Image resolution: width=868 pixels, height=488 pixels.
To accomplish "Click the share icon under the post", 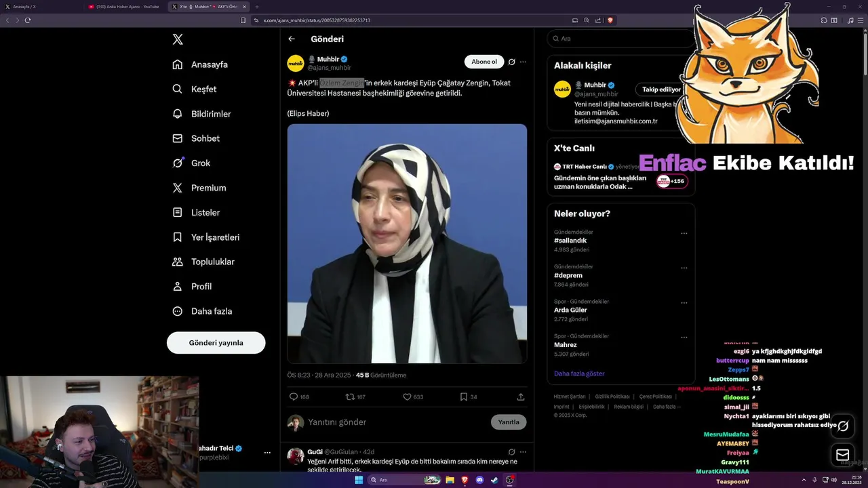I will coord(521,397).
